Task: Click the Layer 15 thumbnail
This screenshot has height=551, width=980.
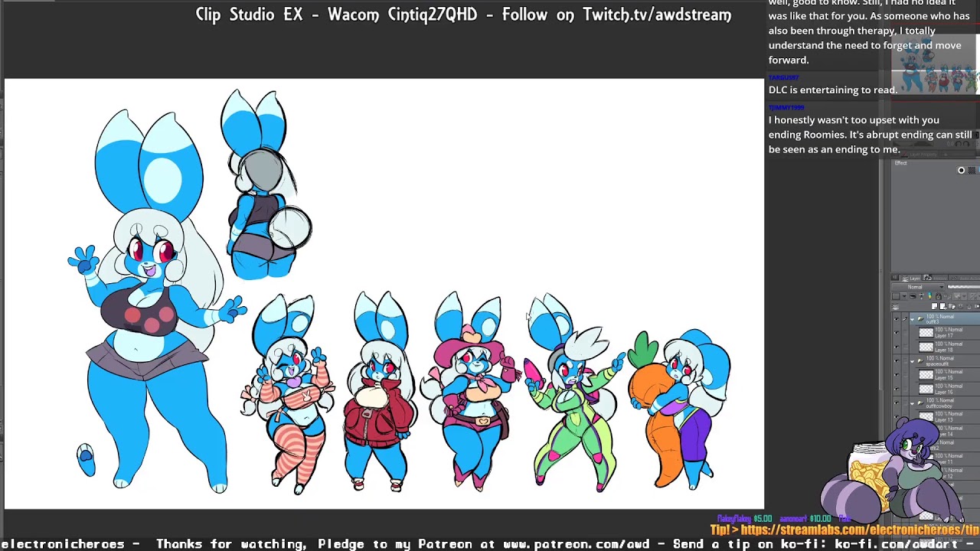Action: coord(926,374)
